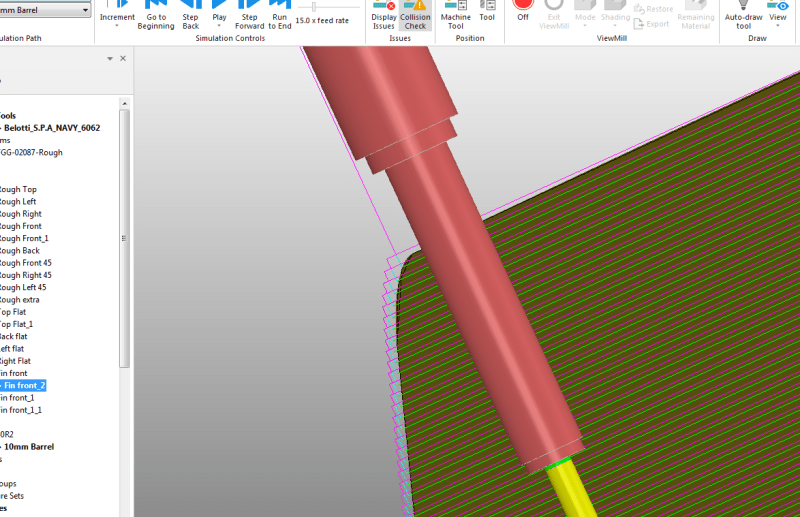Select the Top Flat_1 toolpath
Image resolution: width=800 pixels, height=517 pixels.
(x=17, y=324)
